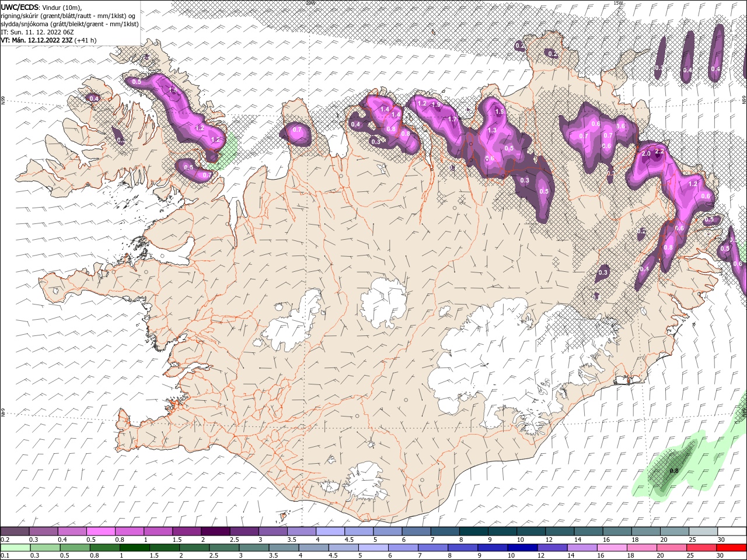Select the palest green rain swatch above label 0.1

tap(15, 547)
